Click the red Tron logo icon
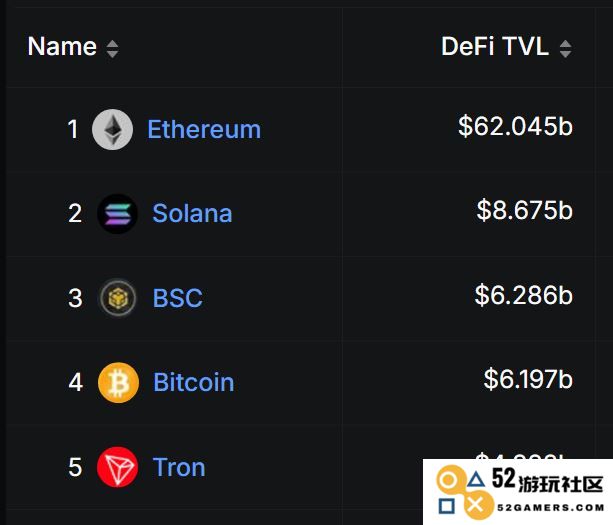Screen dimensions: 613x525 pyautogui.click(x=117, y=467)
